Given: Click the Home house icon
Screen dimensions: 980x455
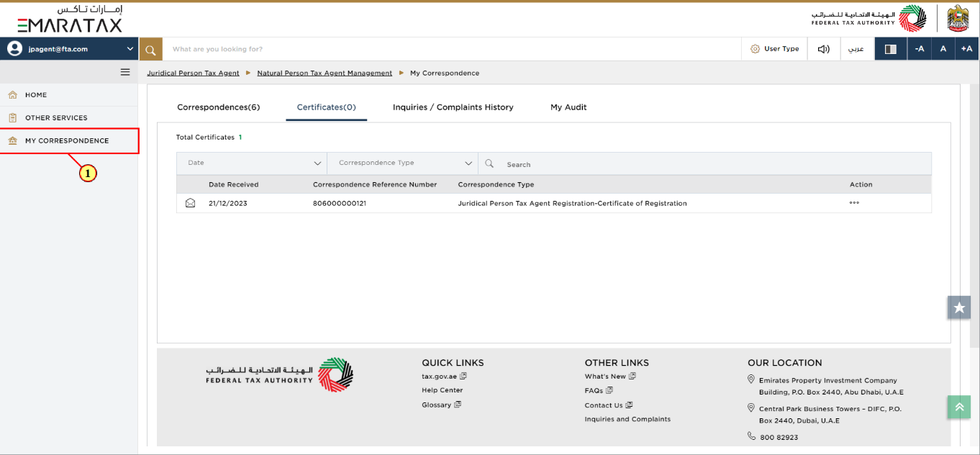Looking at the screenshot, I should [12, 95].
